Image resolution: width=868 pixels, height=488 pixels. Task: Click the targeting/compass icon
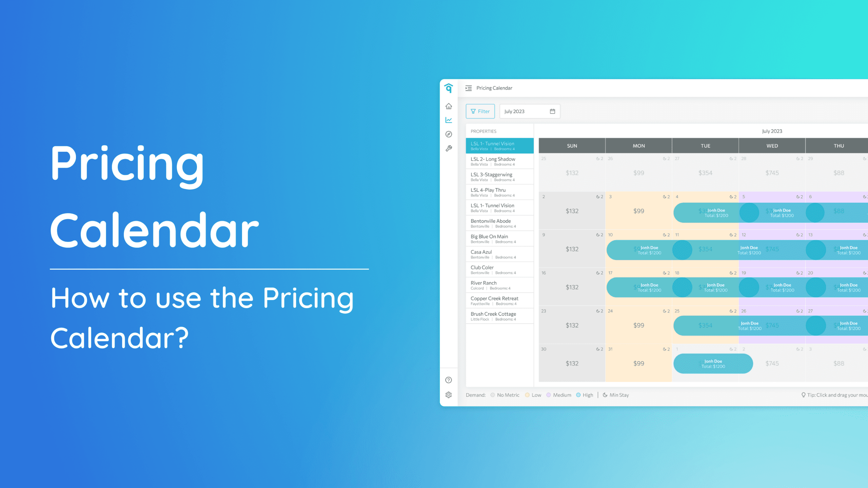coord(450,134)
